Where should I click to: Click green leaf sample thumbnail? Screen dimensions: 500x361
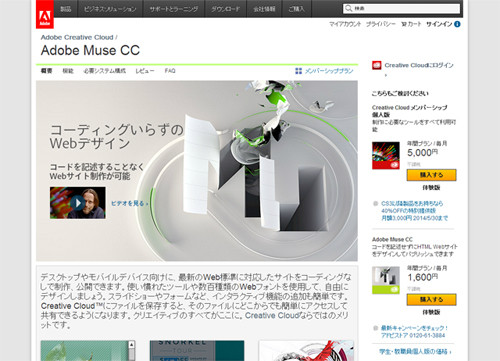[84, 351]
